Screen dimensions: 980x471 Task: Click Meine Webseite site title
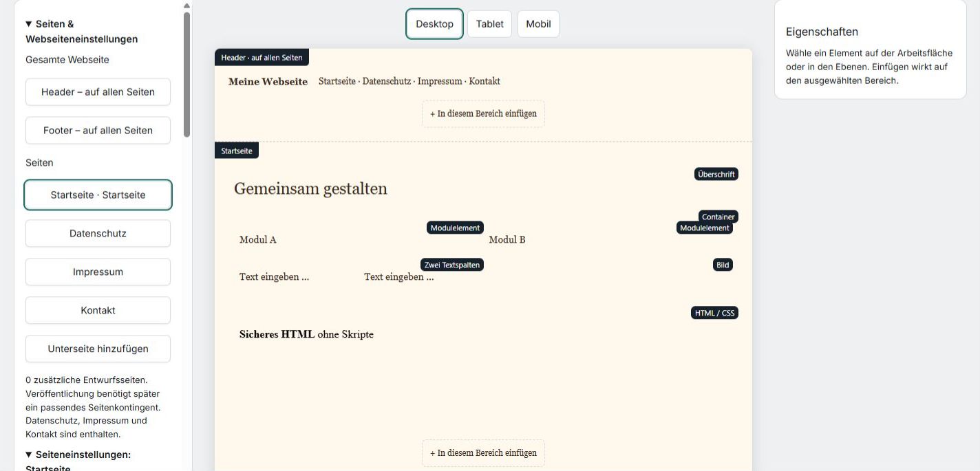click(x=268, y=82)
